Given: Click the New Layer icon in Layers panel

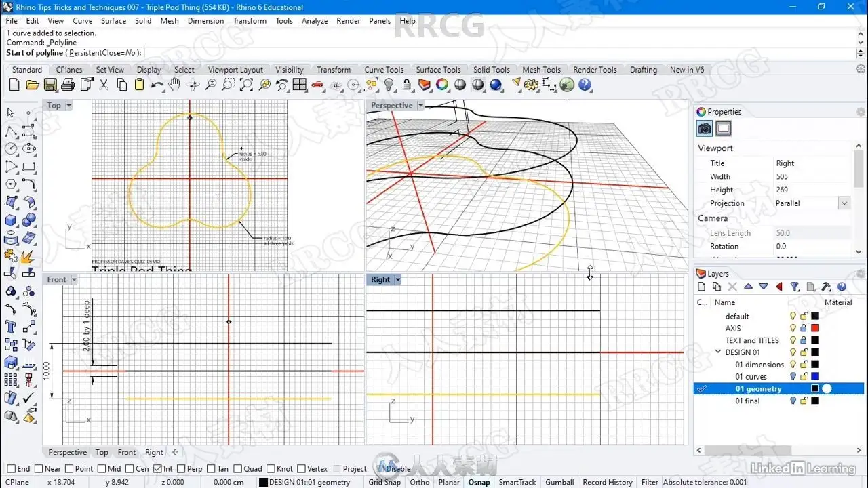Looking at the screenshot, I should tap(702, 287).
